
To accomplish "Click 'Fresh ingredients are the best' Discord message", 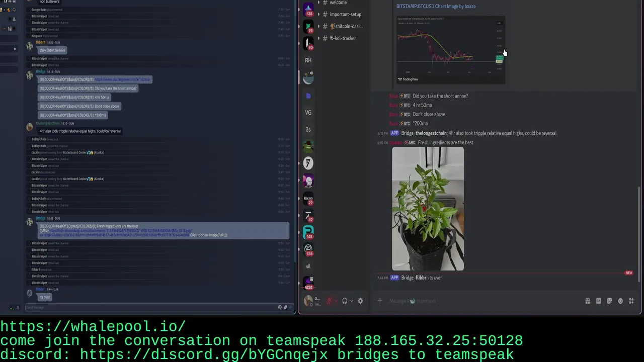I will coord(445,143).
